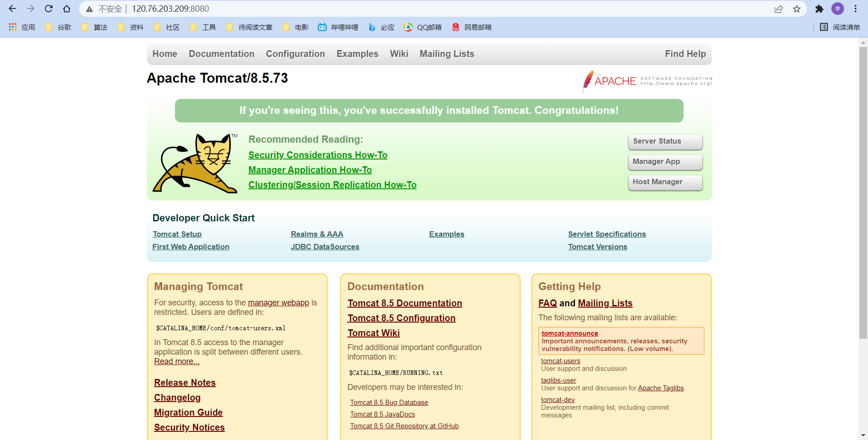
Task: Click the Host Manager button
Action: pos(665,182)
